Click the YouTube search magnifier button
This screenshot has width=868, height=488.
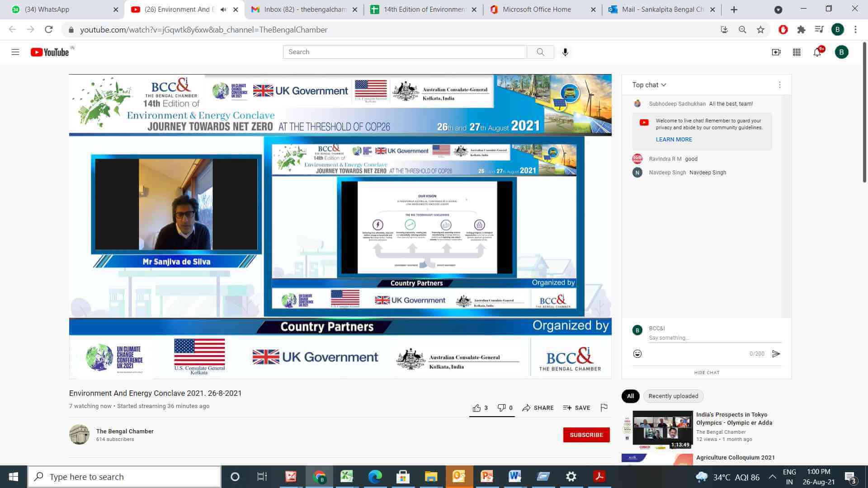(540, 52)
